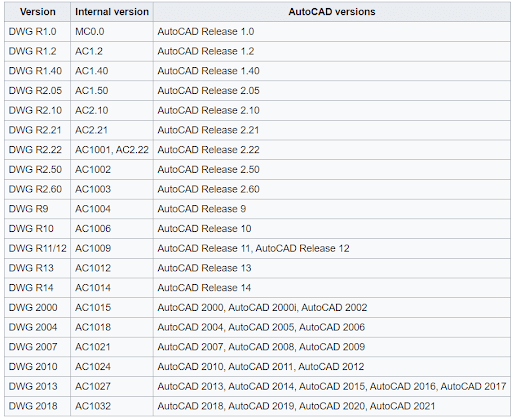512x418 pixels.
Task: Click 'AutoCAD Release 2.10' text
Action: [208, 110]
